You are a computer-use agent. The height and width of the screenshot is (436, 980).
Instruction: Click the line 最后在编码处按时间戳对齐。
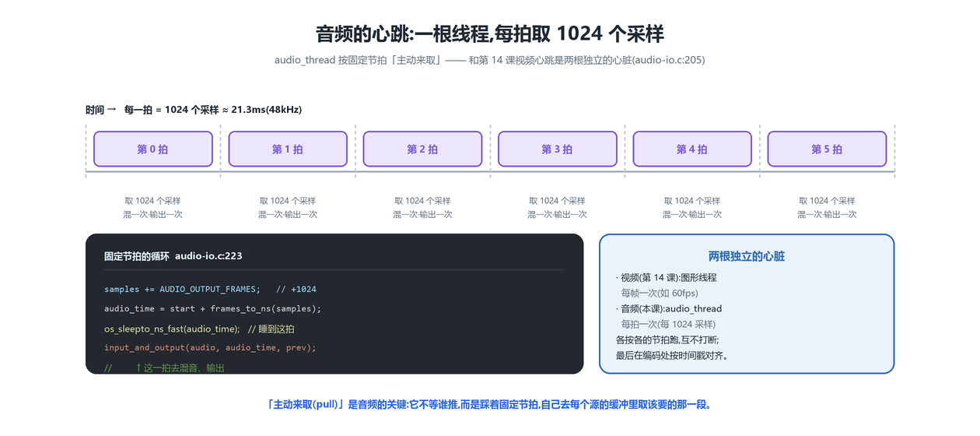[x=671, y=355]
